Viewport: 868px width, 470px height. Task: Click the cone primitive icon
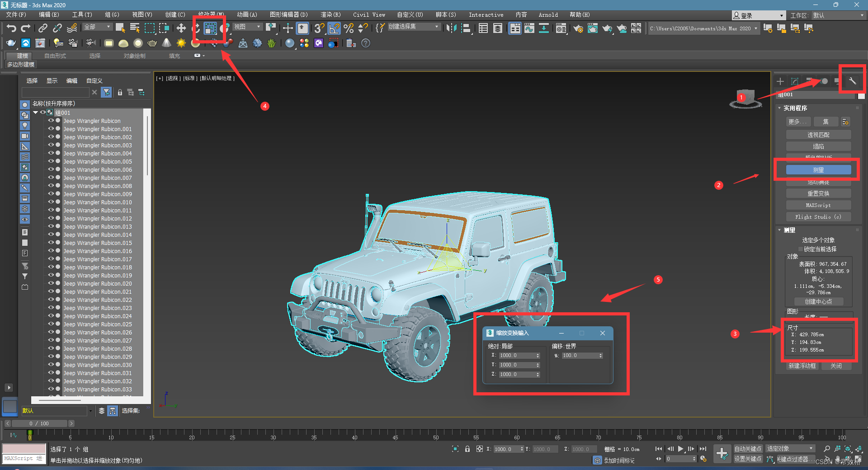coord(167,43)
